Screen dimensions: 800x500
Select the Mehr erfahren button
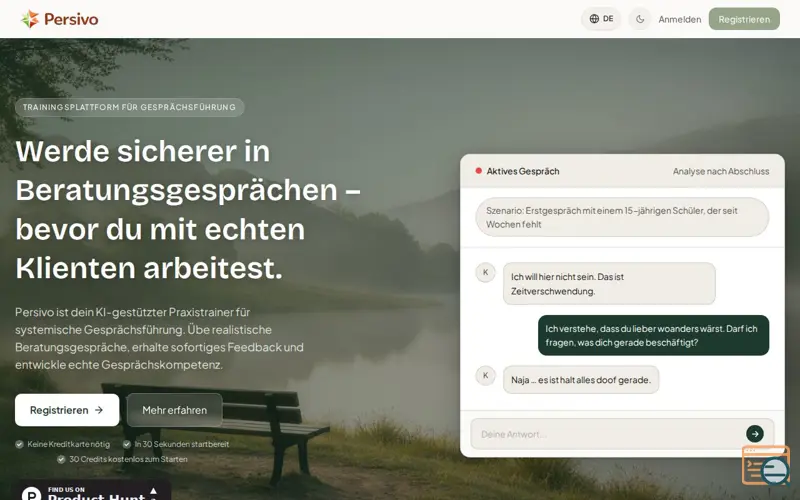click(x=174, y=410)
